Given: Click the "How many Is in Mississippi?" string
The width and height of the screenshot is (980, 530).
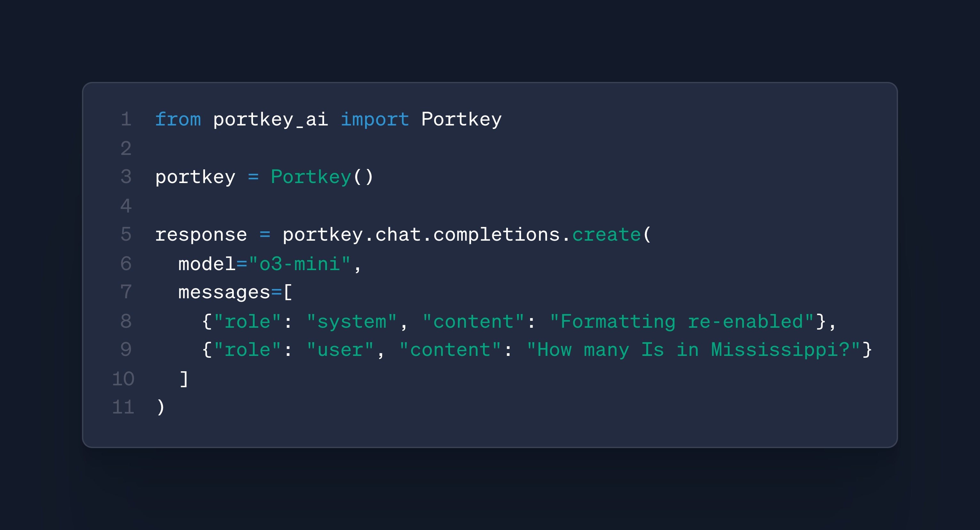Looking at the screenshot, I should [693, 350].
